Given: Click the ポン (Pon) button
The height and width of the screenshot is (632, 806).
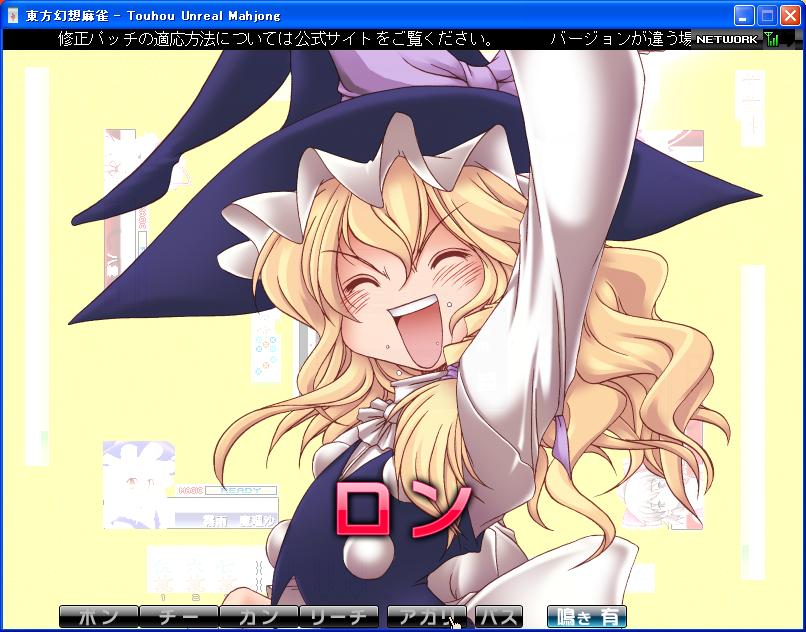Looking at the screenshot, I should [99, 617].
